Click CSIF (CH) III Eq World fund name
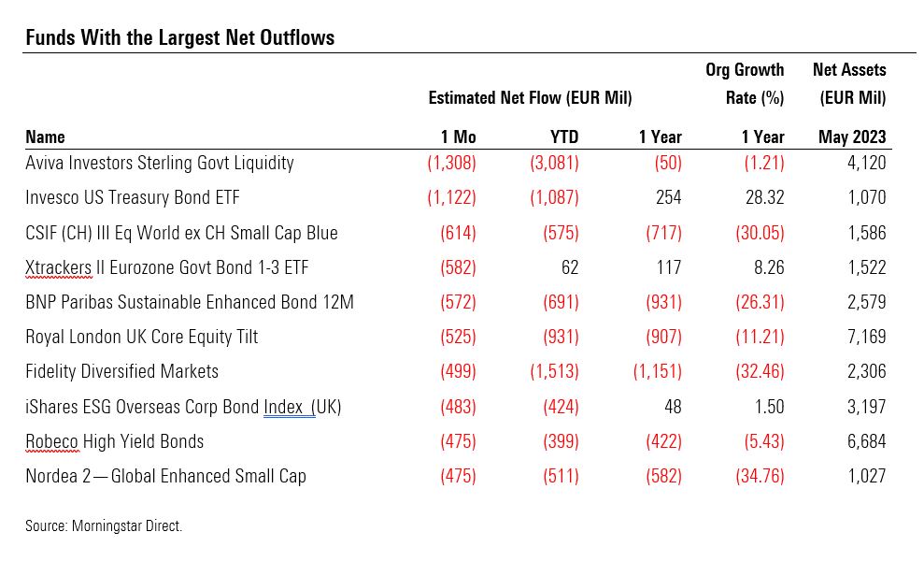This screenshot has height=561, width=924. (181, 233)
